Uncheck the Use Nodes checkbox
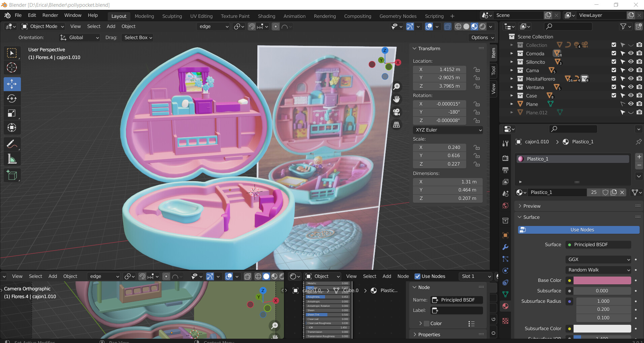644x343 pixels. pyautogui.click(x=418, y=276)
